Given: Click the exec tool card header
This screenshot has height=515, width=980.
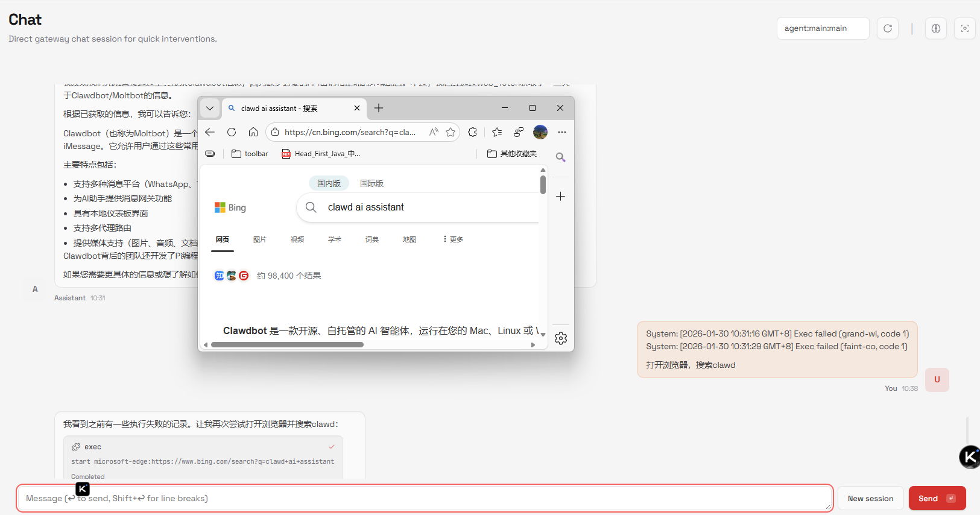Looking at the screenshot, I should [203, 447].
